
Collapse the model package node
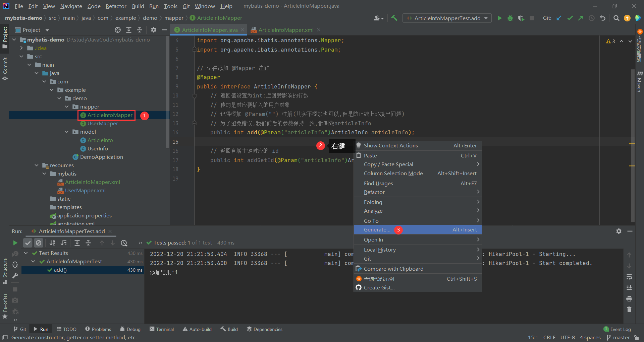coord(67,132)
